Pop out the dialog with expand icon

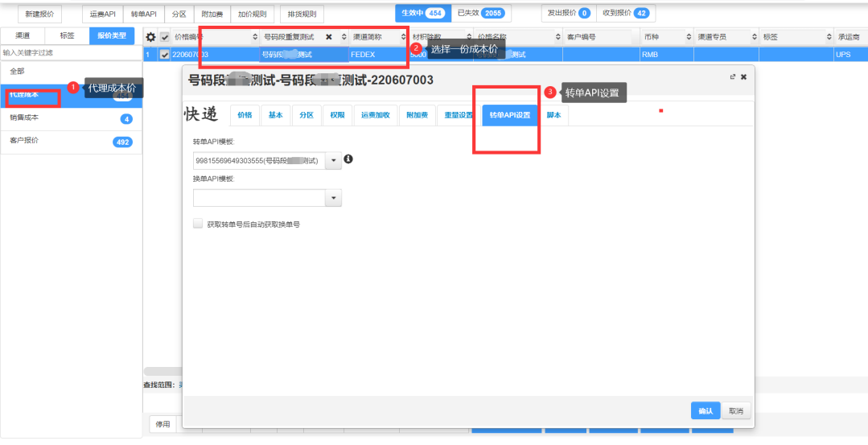(732, 76)
